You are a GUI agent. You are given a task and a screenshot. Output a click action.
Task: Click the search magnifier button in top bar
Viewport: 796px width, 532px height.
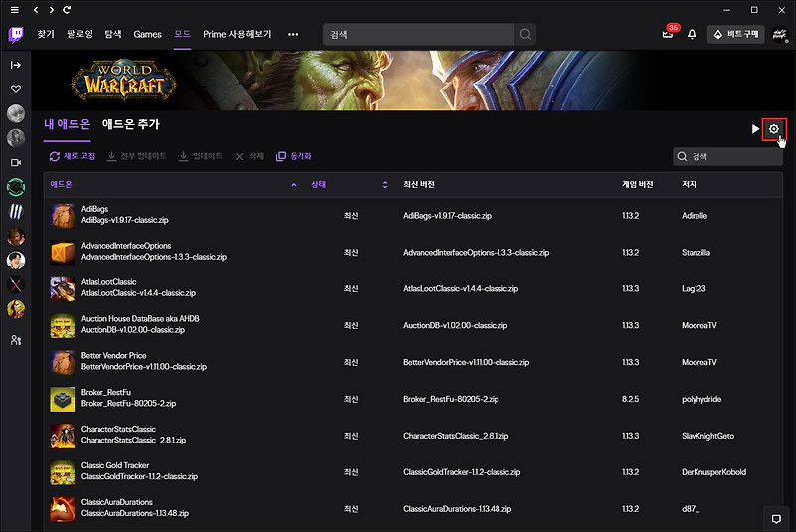coord(525,35)
